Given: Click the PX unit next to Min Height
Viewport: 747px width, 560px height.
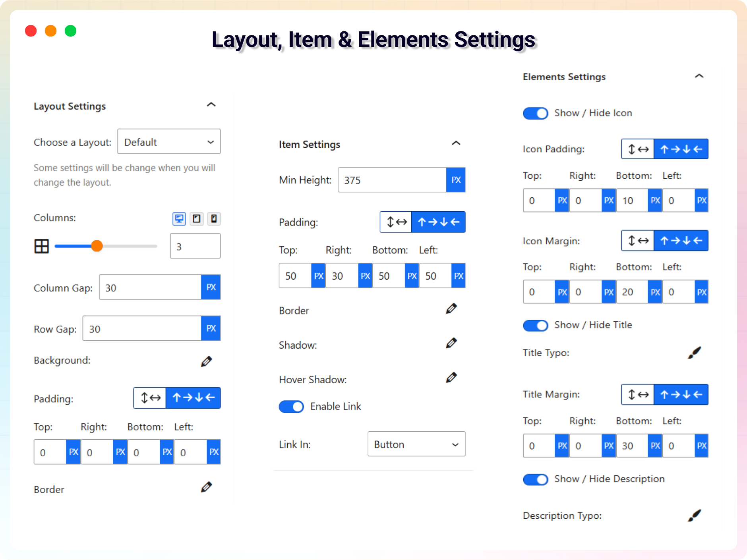Looking at the screenshot, I should (455, 180).
